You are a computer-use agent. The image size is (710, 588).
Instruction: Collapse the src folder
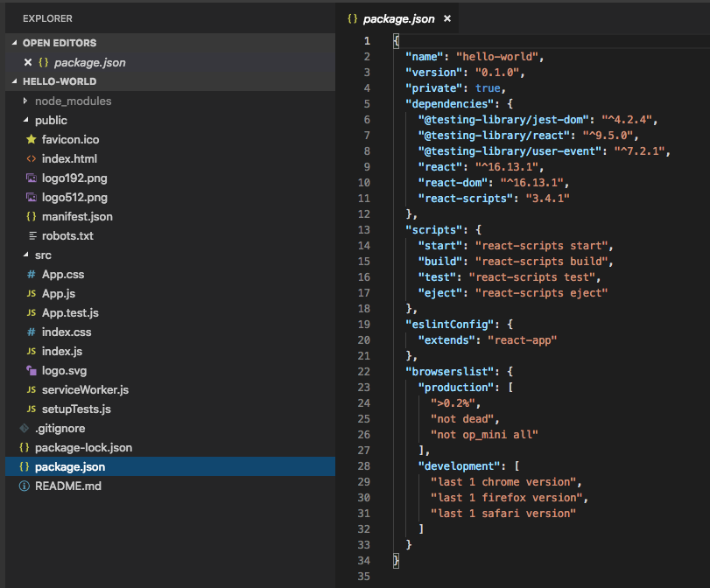tap(25, 255)
